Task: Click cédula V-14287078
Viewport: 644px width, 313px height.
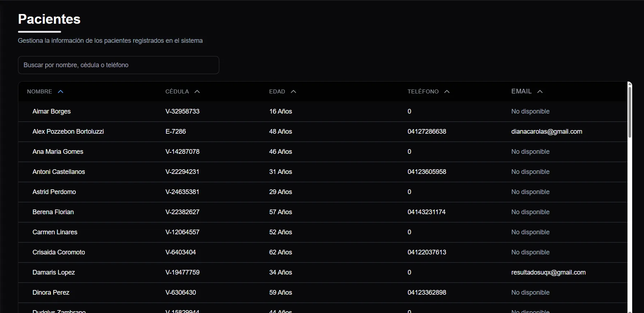Action: tap(183, 152)
